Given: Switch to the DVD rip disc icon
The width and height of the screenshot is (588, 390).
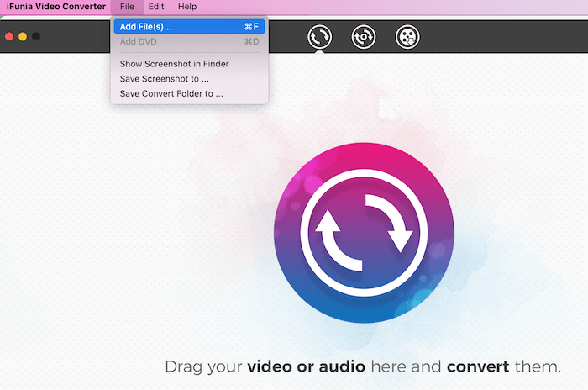Looking at the screenshot, I should (x=363, y=36).
